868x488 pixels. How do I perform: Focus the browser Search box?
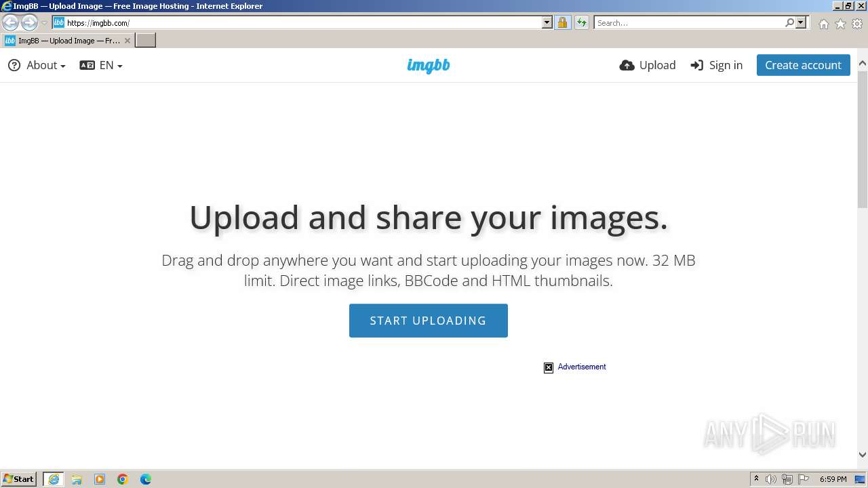point(688,22)
